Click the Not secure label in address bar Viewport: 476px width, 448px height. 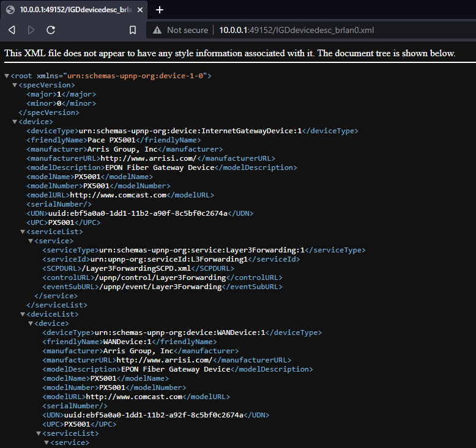pos(187,30)
